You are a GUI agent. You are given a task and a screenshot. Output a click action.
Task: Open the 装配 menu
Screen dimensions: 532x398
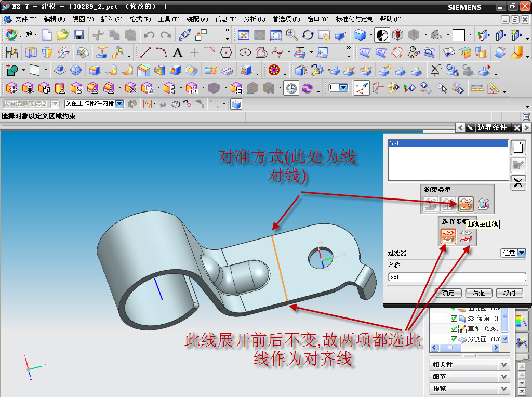click(197, 19)
